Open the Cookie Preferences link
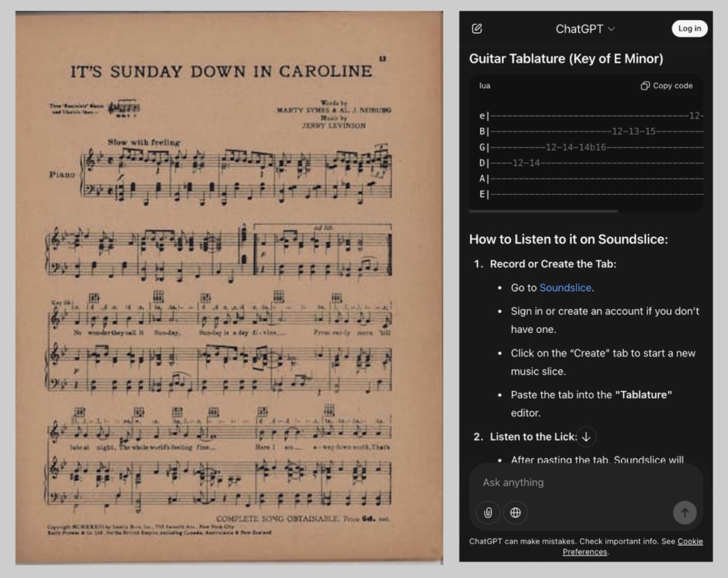Image resolution: width=728 pixels, height=578 pixels. coord(632,546)
